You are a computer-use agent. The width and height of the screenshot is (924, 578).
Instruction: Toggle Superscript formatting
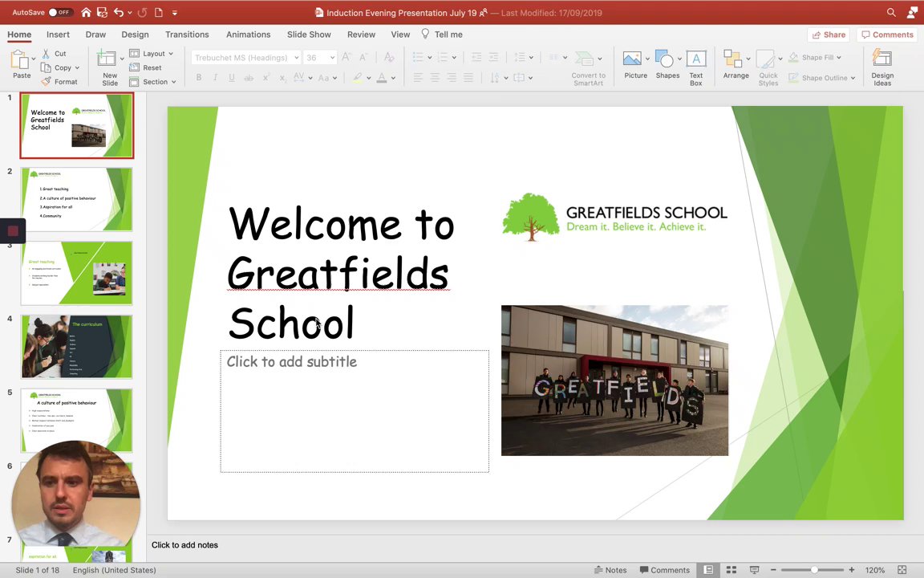266,77
